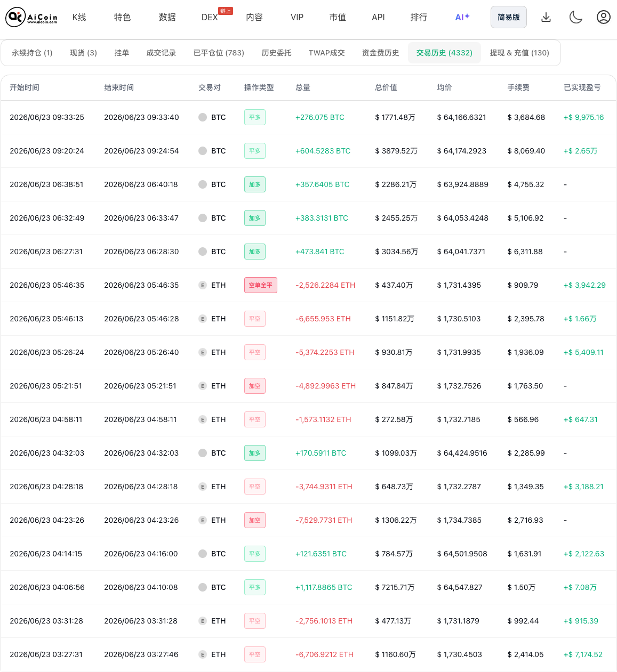Open the 排行 menu

(x=419, y=18)
